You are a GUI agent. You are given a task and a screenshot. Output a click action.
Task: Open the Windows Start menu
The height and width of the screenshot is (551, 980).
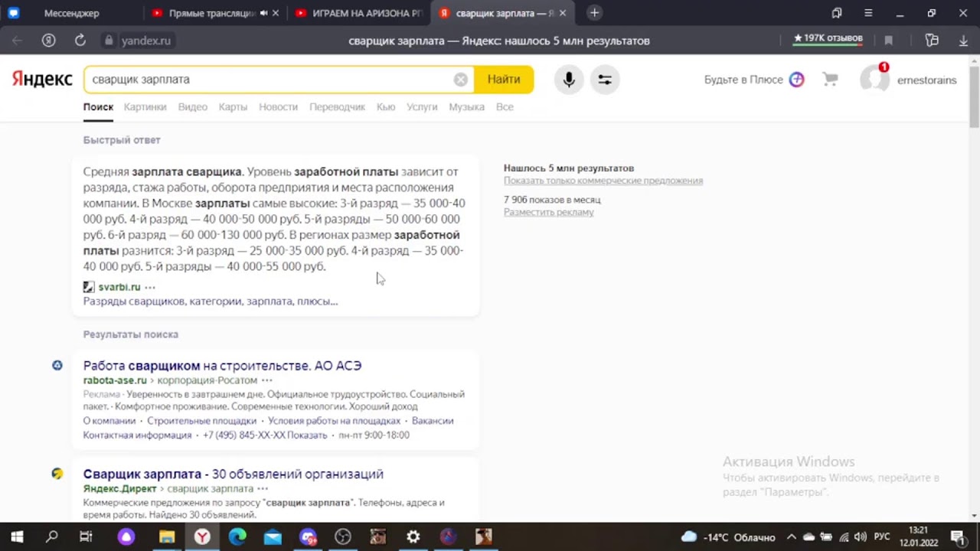pos(17,536)
